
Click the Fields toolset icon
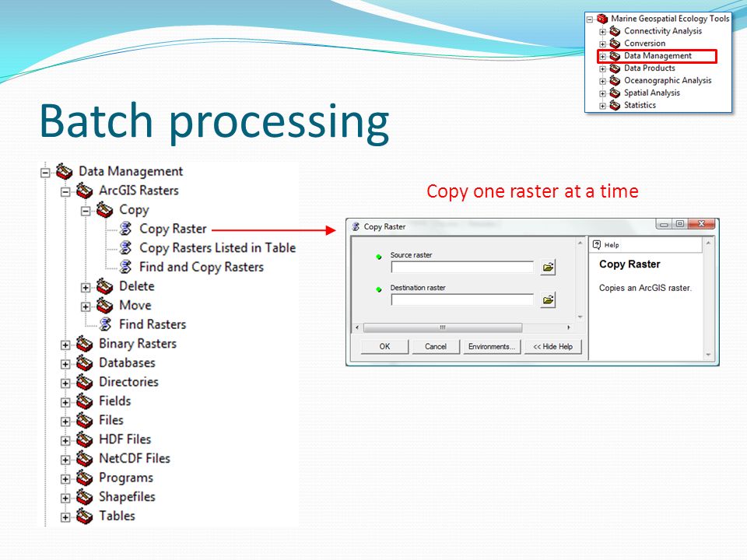84,401
